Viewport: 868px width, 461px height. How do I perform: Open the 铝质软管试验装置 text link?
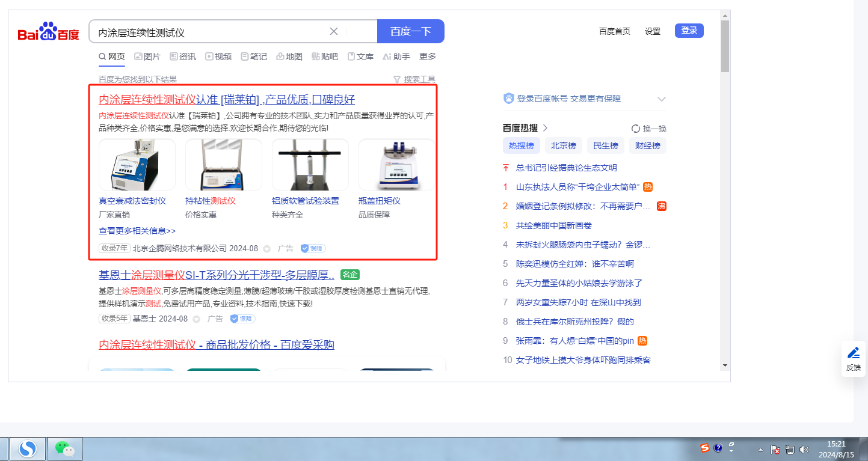click(x=306, y=201)
